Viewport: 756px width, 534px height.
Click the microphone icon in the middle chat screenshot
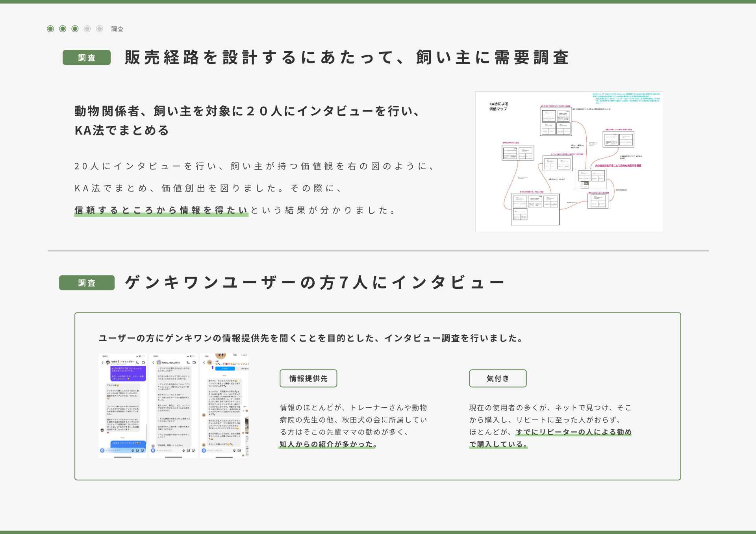pos(183,451)
